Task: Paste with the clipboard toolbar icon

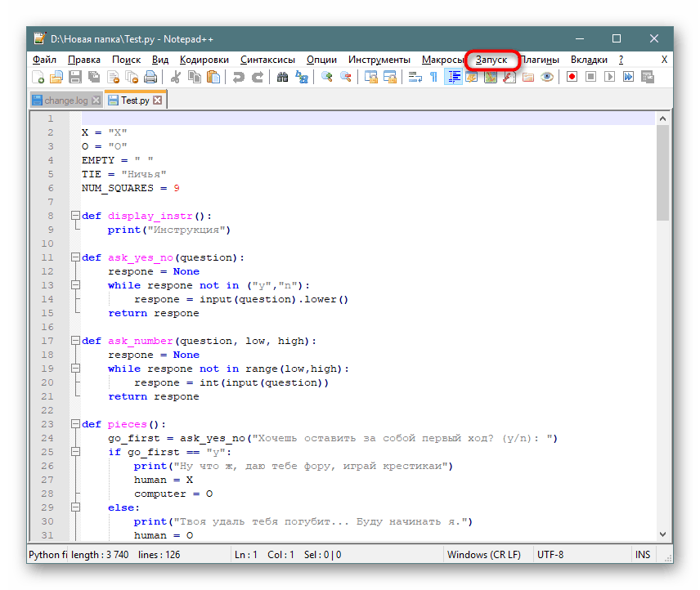Action: pos(213,77)
